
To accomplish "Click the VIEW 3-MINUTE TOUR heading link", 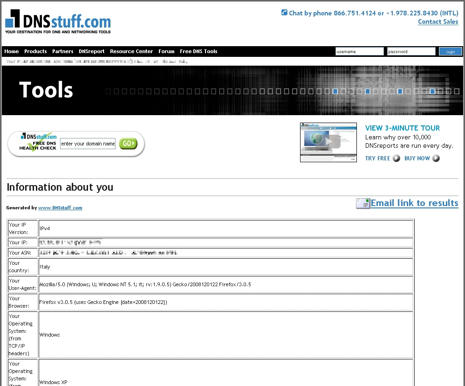I will [402, 128].
